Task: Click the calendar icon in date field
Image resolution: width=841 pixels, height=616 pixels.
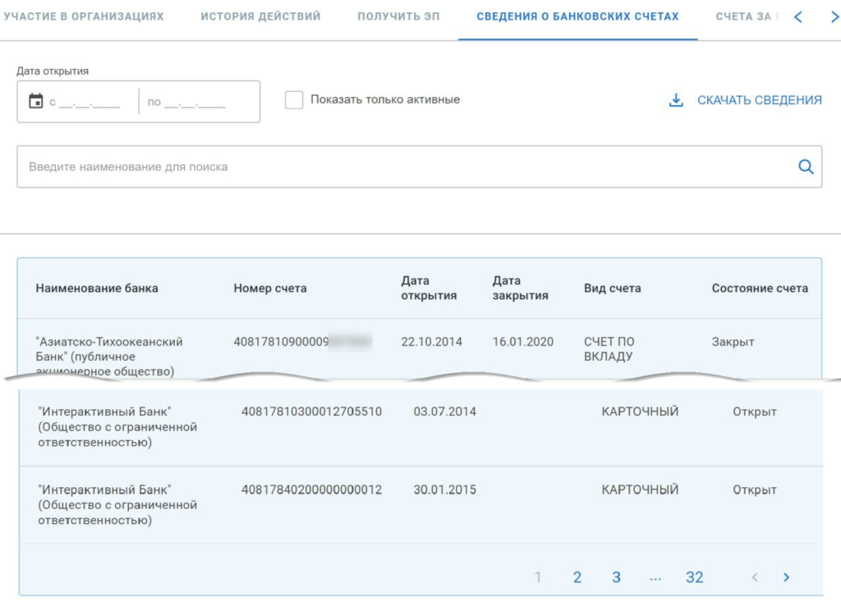Action: pyautogui.click(x=35, y=102)
